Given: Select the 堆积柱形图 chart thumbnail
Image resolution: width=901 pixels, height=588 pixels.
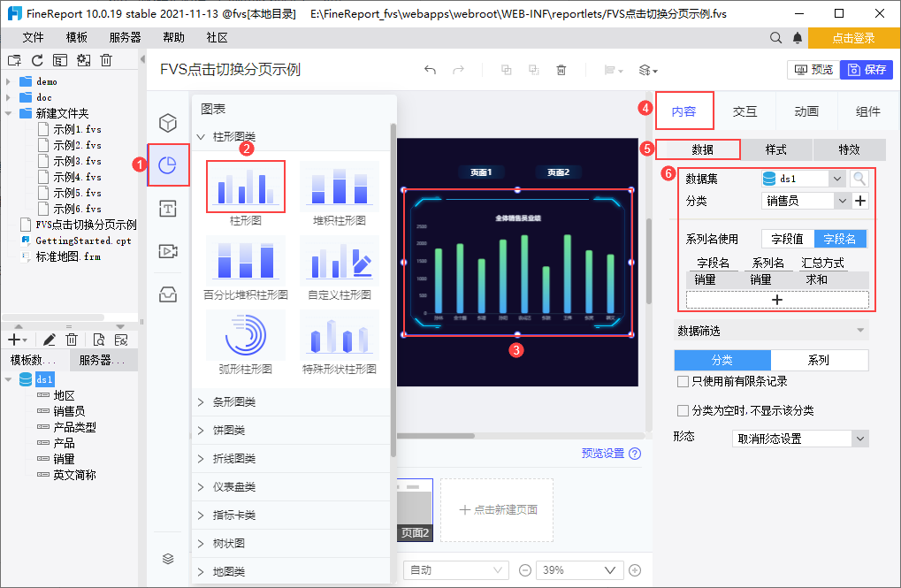Looking at the screenshot, I should 339,187.
